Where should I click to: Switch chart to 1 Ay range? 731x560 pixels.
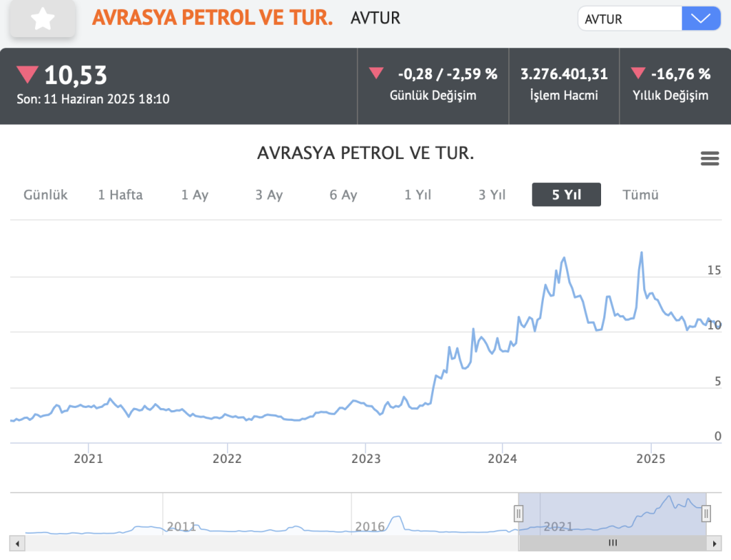coord(194,195)
